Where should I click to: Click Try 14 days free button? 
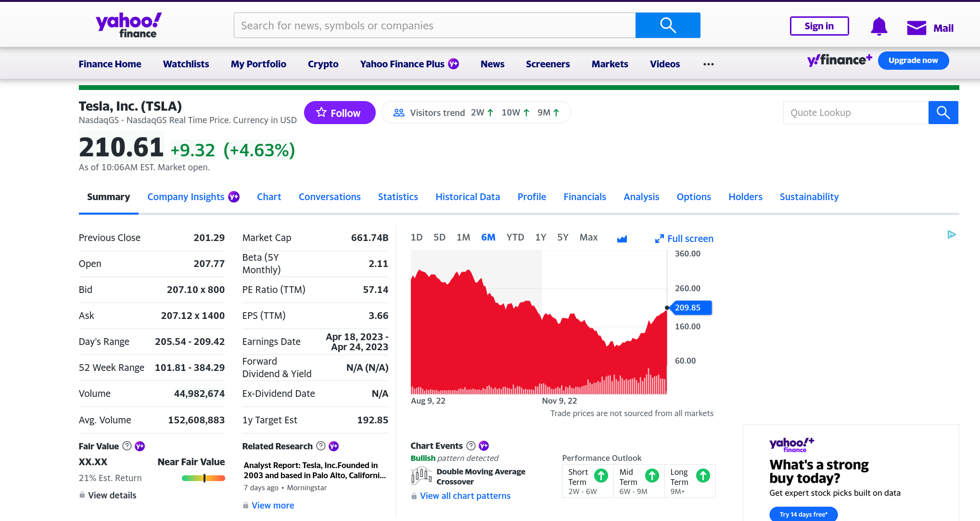tap(803, 514)
